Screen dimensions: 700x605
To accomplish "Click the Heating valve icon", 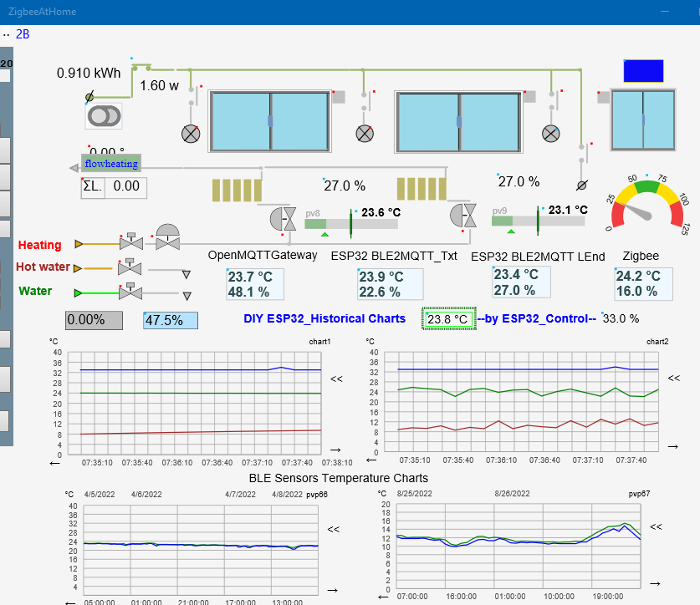I will tap(131, 241).
